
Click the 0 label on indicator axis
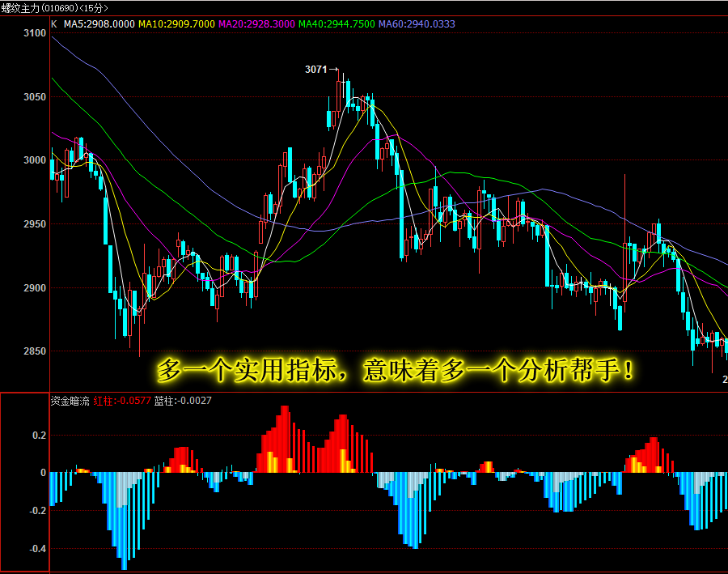pos(44,473)
